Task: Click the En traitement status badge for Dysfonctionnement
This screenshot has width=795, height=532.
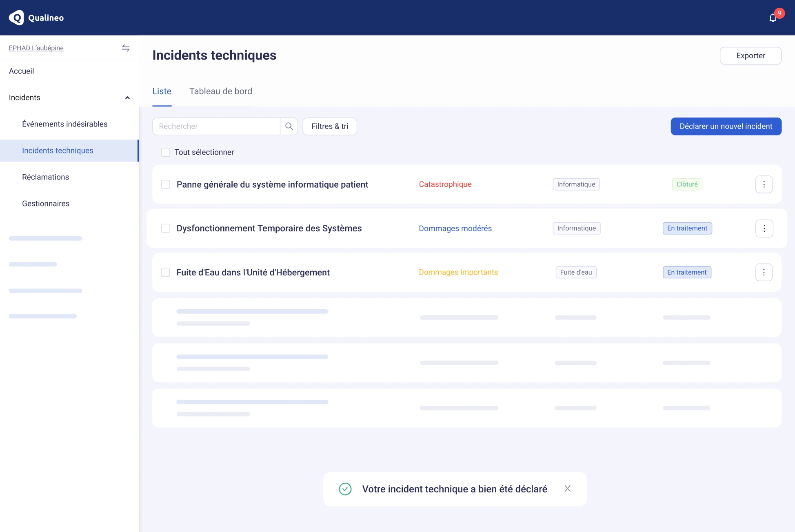Action: 687,228
